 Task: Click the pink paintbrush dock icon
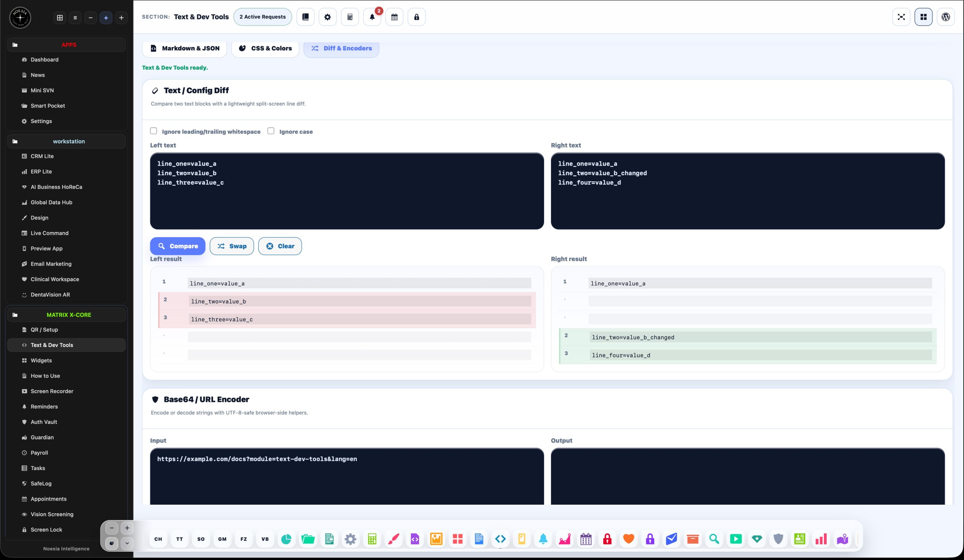point(393,539)
